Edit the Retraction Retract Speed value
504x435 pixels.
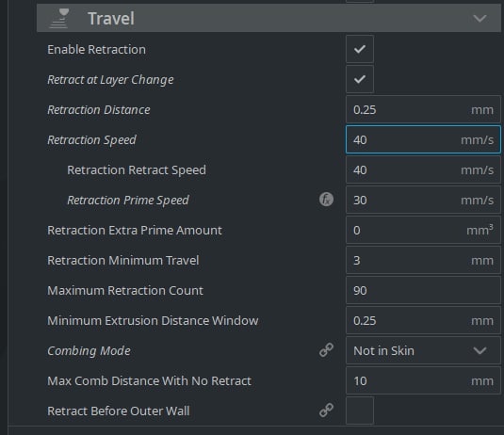point(423,169)
